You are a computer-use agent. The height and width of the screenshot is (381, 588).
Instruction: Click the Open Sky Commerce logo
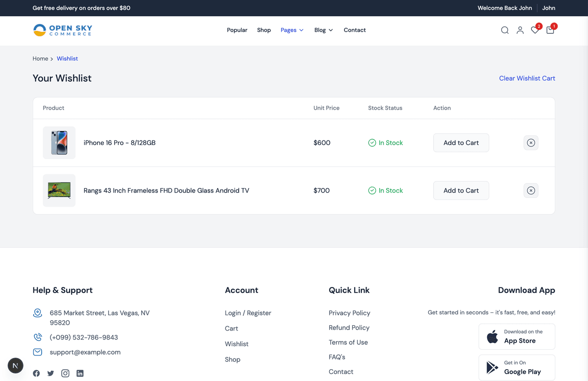click(63, 30)
